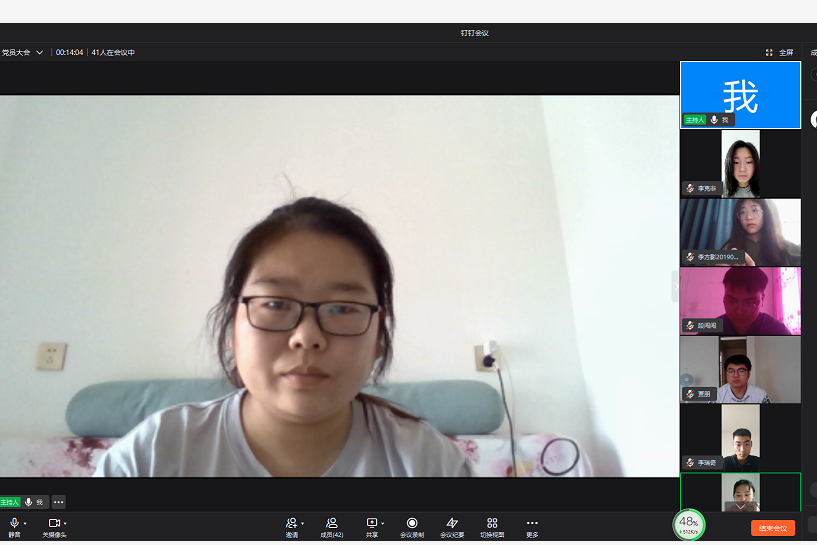The image size is (817, 545).
Task: Mute the microphone in bottom toolbar
Action: [14, 524]
